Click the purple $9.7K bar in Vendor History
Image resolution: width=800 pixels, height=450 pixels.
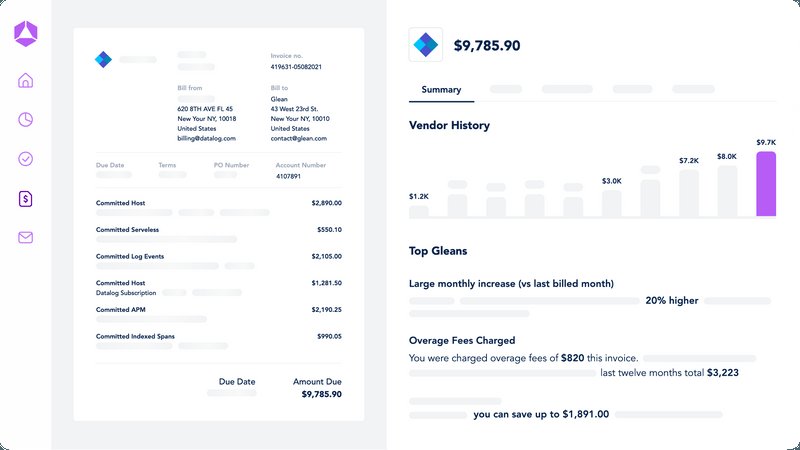tap(765, 184)
